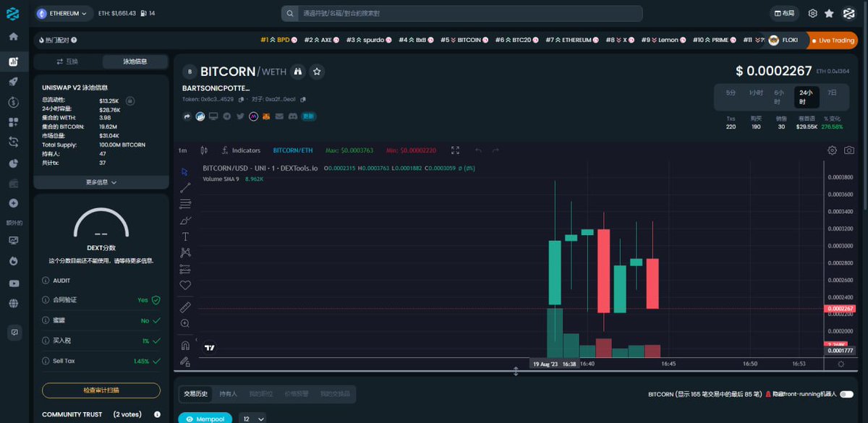868x423 pixels.
Task: Take a chart snapshot with camera icon
Action: (849, 150)
